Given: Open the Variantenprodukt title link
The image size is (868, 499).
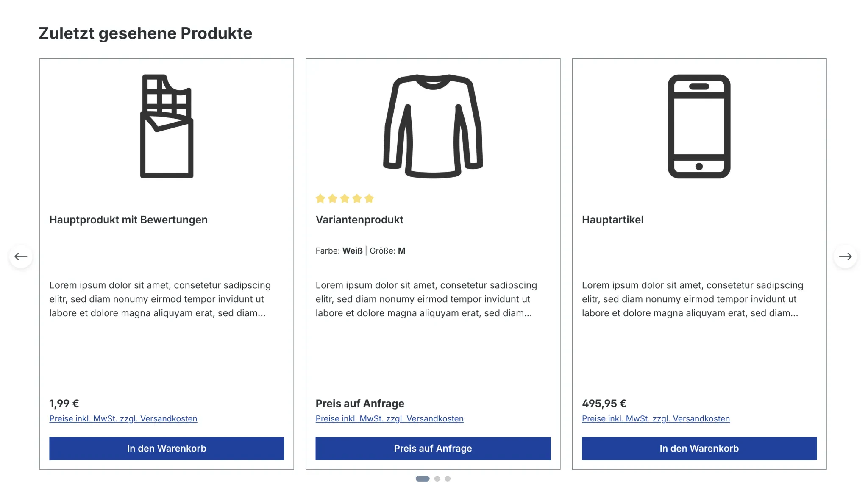Looking at the screenshot, I should (359, 220).
